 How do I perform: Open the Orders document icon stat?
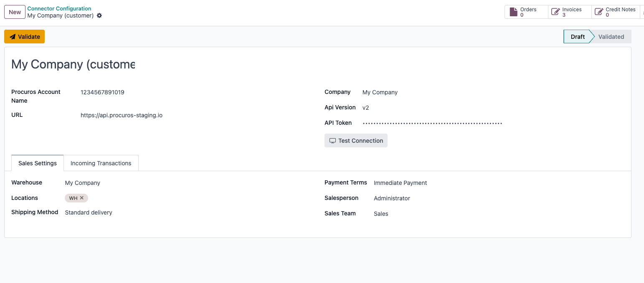[513, 12]
